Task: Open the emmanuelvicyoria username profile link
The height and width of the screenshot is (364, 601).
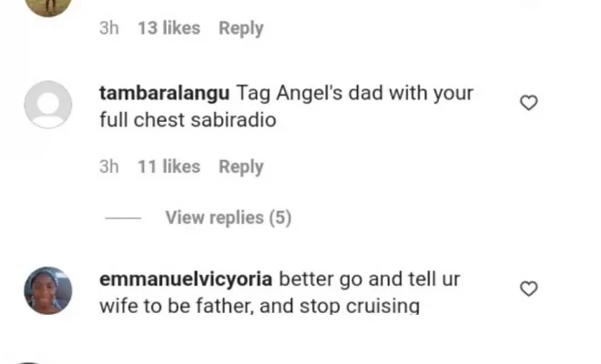Action: [186, 279]
